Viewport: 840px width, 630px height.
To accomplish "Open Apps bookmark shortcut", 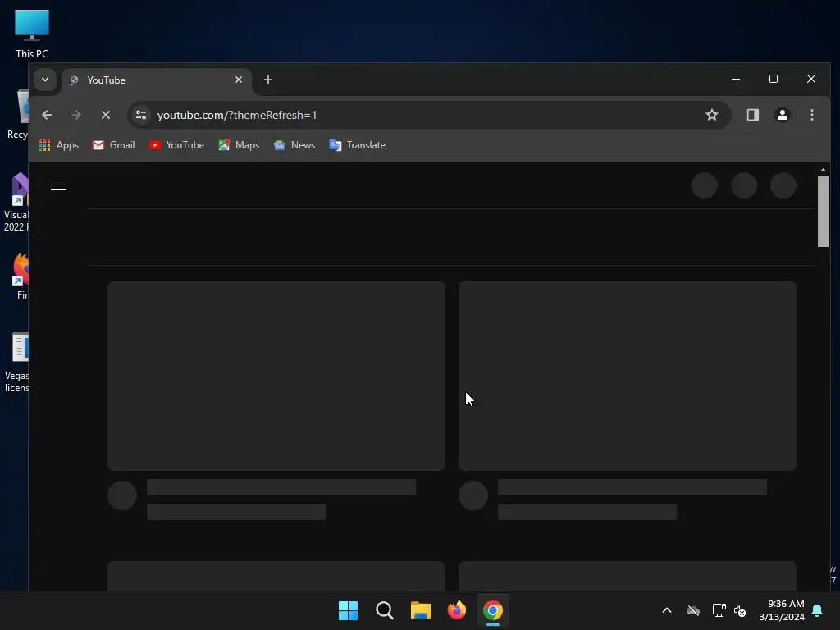I will [59, 145].
